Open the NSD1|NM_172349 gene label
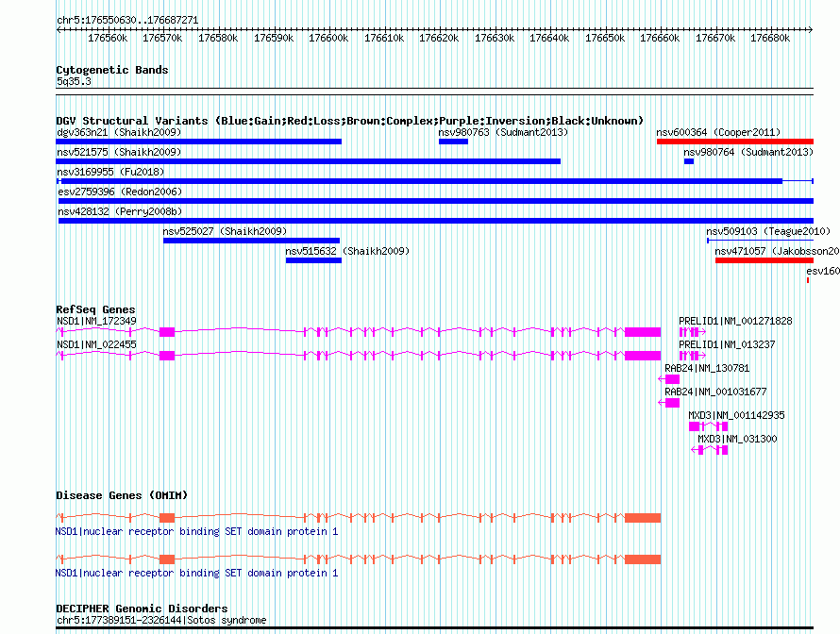840x634 pixels. [96, 322]
